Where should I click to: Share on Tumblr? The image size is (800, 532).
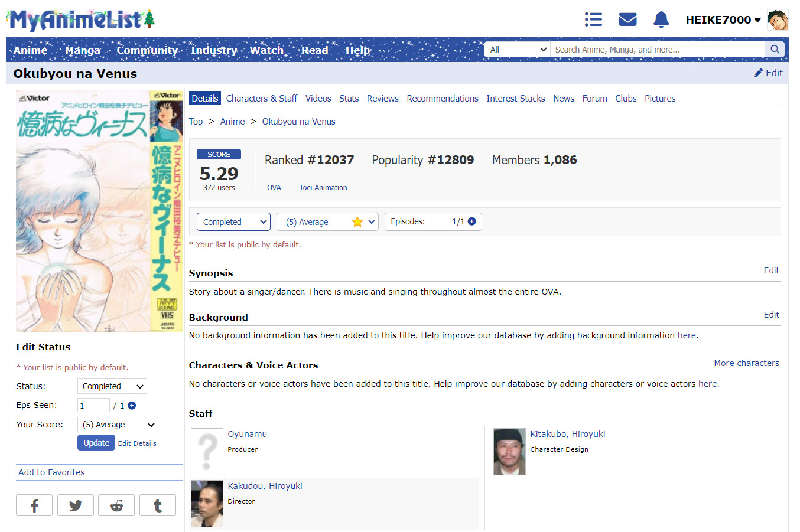coord(158,505)
